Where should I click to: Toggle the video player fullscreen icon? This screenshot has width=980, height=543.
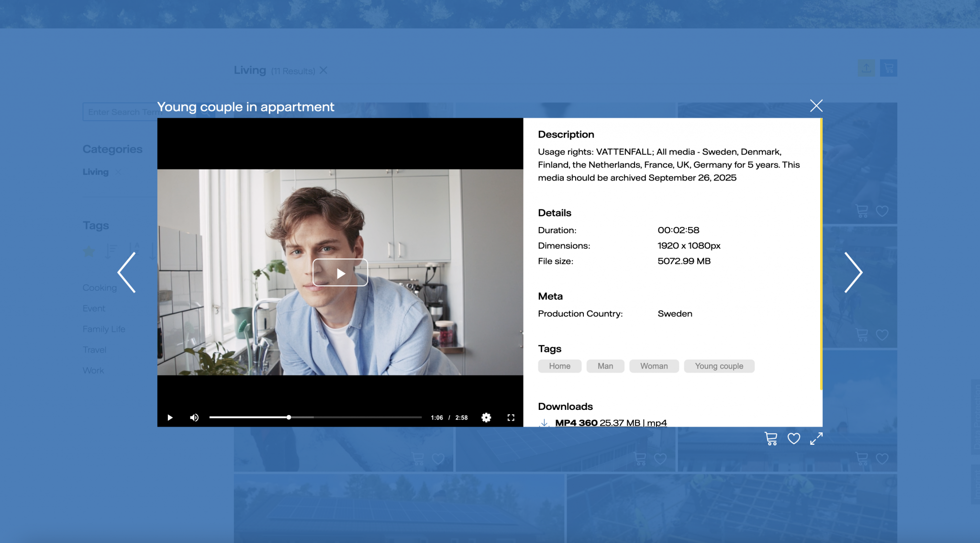tap(511, 418)
